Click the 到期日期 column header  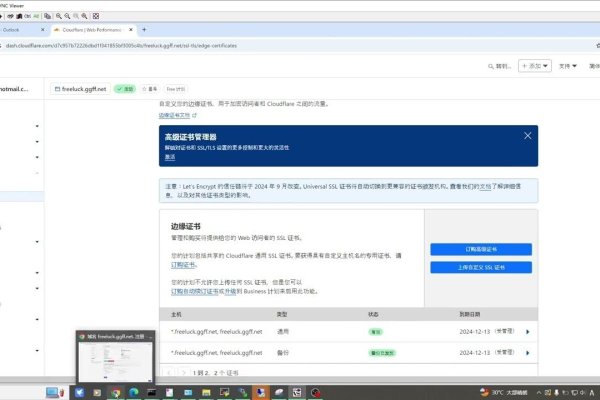[x=470, y=314]
